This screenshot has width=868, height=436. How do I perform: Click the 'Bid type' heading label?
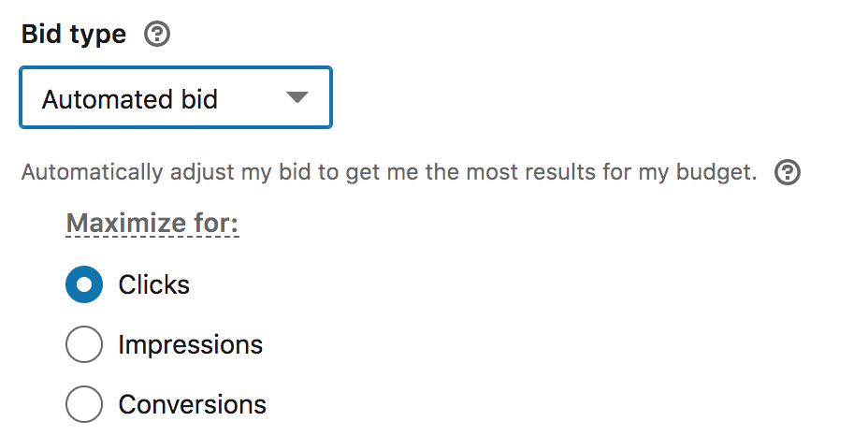[73, 35]
